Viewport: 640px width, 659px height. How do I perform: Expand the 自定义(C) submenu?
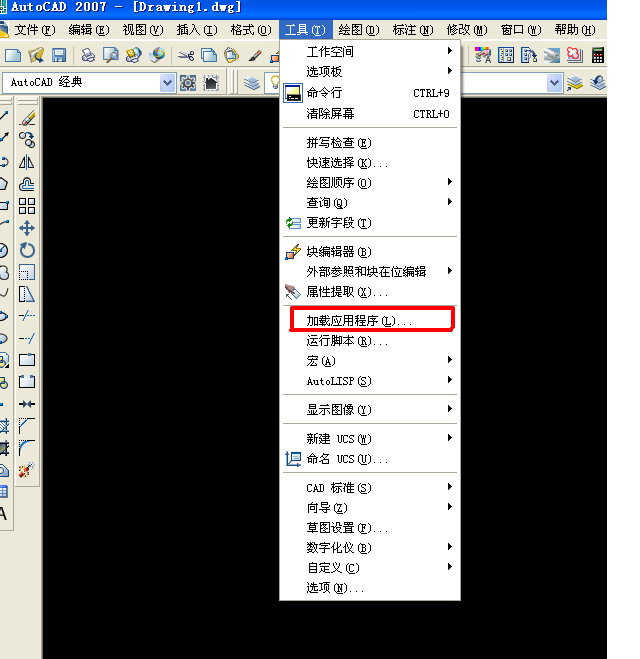coord(370,568)
